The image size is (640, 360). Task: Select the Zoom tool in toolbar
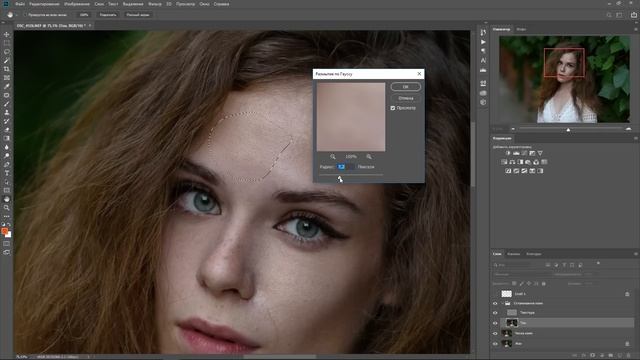point(7,208)
